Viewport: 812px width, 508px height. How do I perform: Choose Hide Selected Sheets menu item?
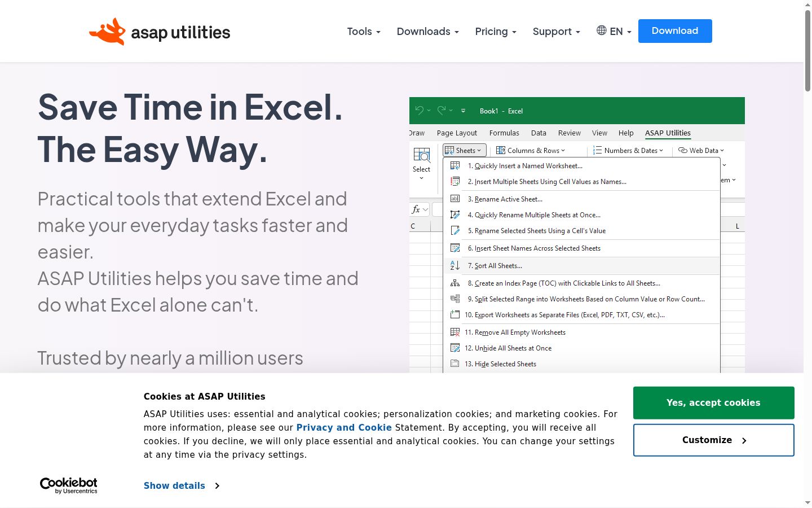[581, 364]
